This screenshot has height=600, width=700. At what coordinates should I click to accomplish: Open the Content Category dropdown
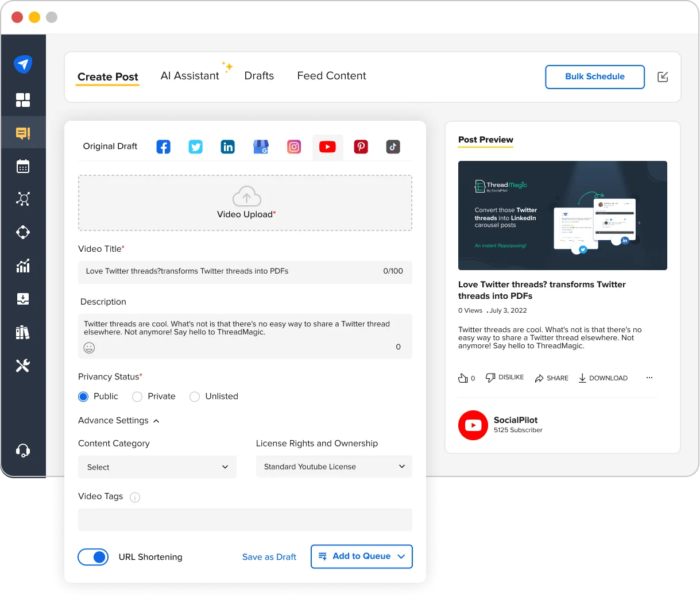point(157,467)
